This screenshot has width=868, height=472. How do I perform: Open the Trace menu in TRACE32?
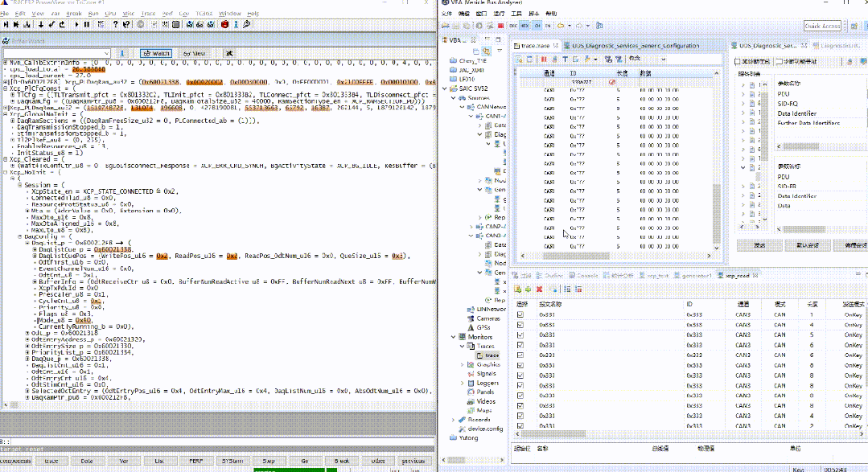(148, 14)
